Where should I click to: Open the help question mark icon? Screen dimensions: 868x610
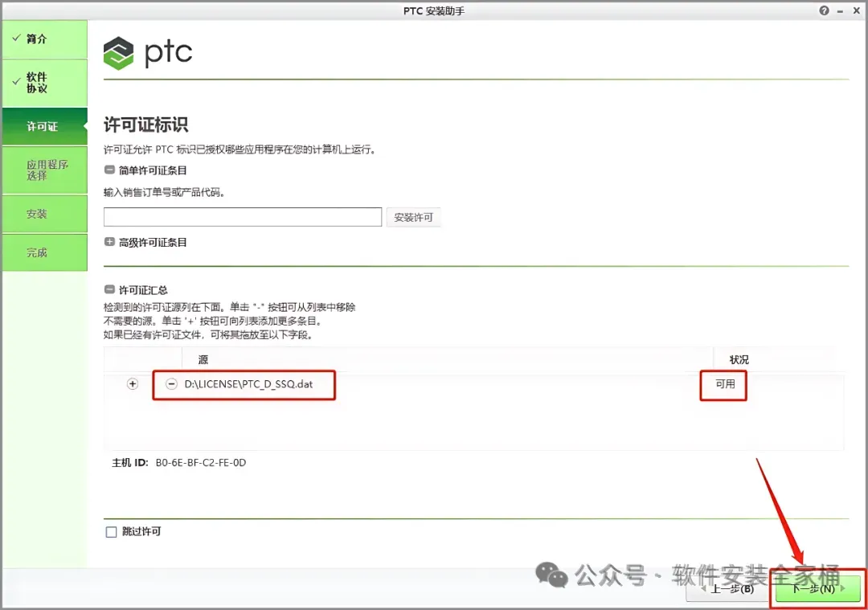coord(824,10)
